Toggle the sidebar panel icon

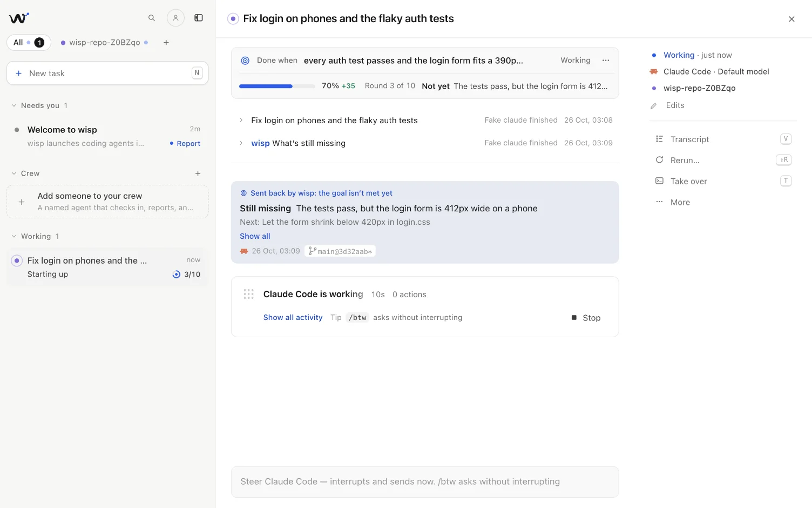(x=199, y=18)
